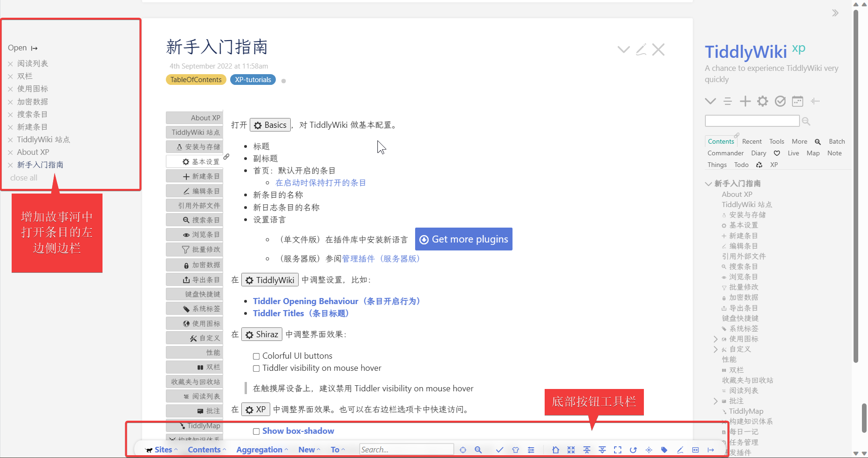Image resolution: width=868 pixels, height=458 pixels.
Task: Hide sidebar with double chevron icon
Action: (835, 13)
